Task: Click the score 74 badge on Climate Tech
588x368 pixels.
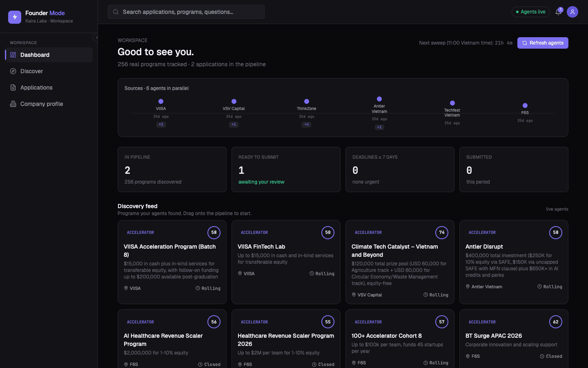Action: click(x=442, y=233)
